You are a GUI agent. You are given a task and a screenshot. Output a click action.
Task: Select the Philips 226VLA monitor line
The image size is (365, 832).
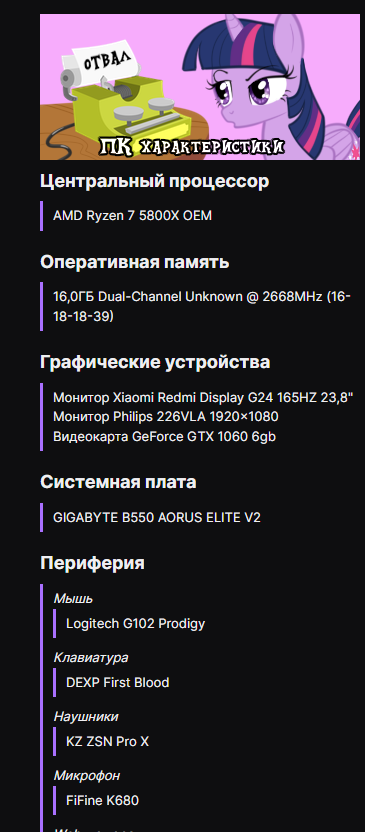(166, 417)
